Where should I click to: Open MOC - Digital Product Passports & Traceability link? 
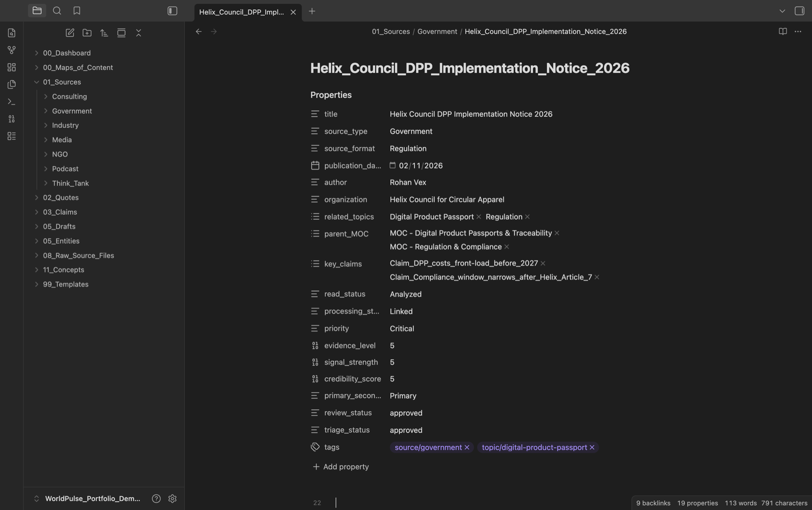471,233
